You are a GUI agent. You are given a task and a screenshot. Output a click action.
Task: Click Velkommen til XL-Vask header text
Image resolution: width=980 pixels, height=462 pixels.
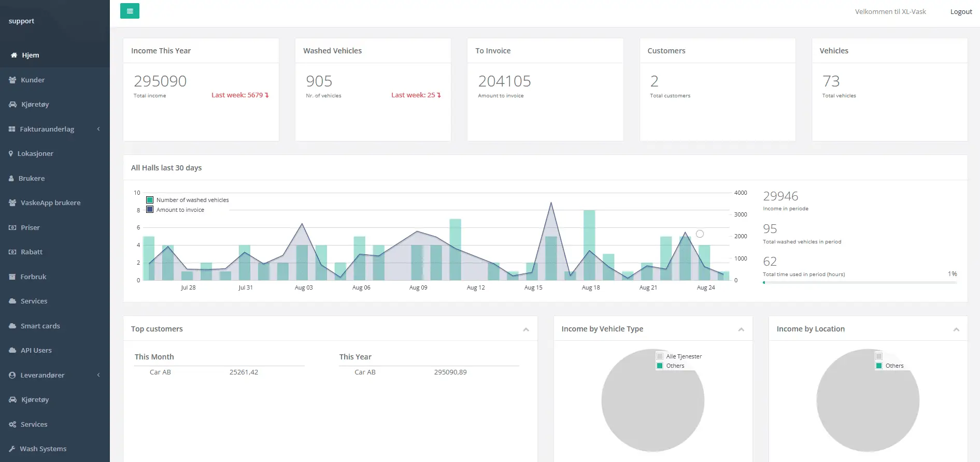(x=890, y=11)
